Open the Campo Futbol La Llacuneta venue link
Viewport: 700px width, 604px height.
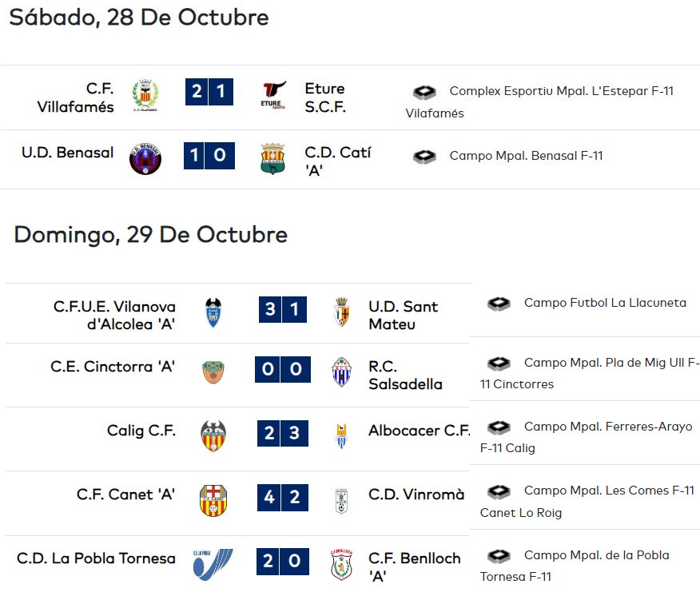[605, 303]
